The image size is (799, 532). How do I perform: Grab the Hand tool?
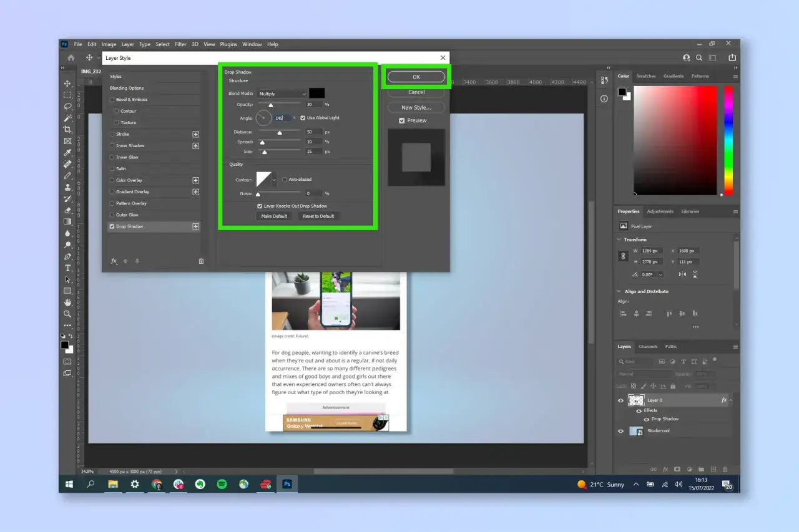(67, 301)
